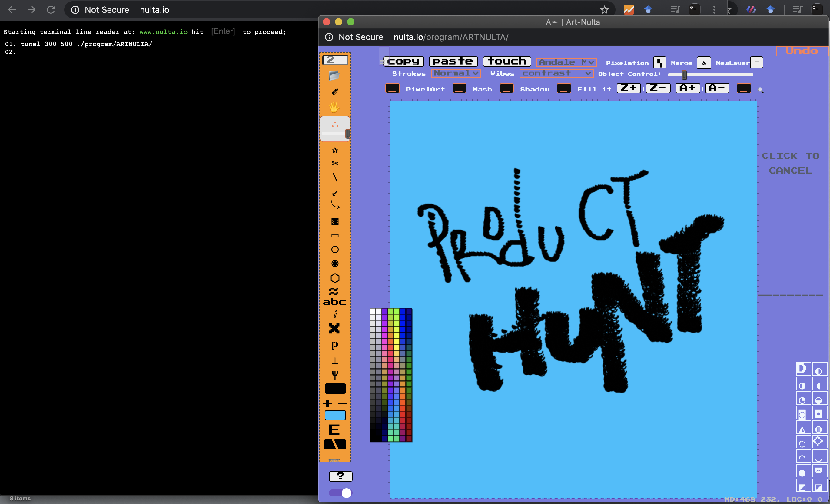Open the Vibes contrast dropdown
This screenshot has height=504, width=830.
coord(556,73)
